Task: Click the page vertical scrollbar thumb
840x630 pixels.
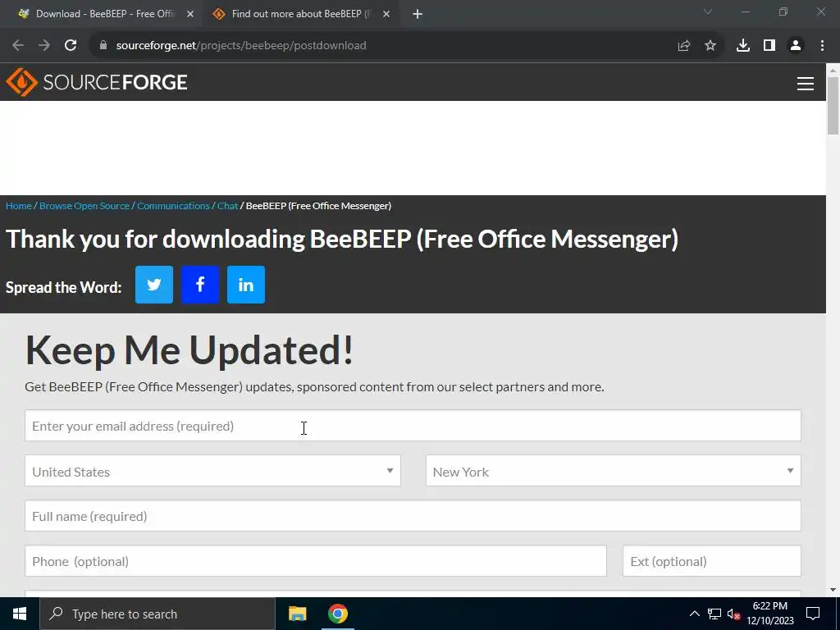Action: pos(833,106)
